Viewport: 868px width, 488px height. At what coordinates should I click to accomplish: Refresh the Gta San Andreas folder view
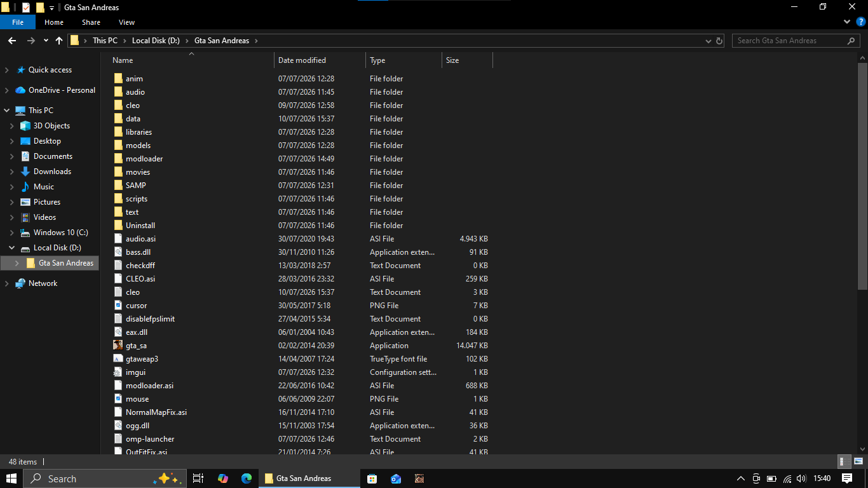pos(719,41)
